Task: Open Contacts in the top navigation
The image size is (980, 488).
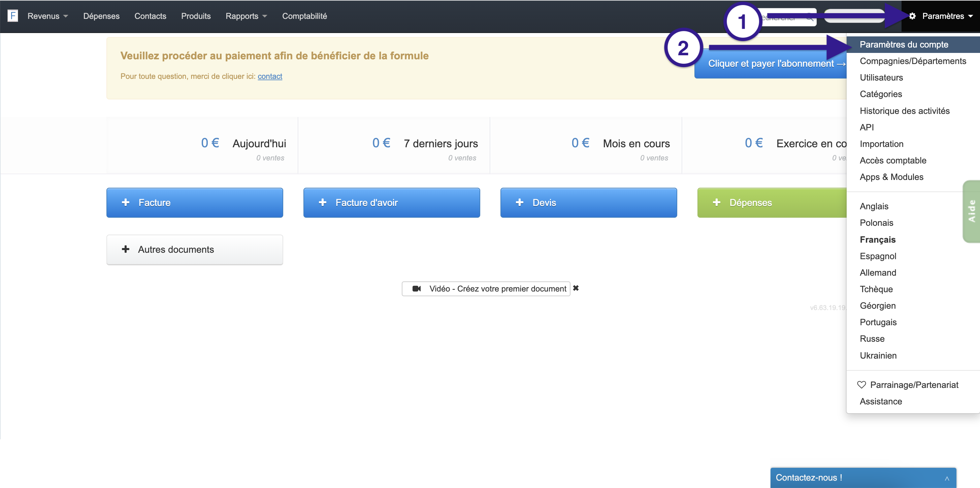Action: (150, 16)
